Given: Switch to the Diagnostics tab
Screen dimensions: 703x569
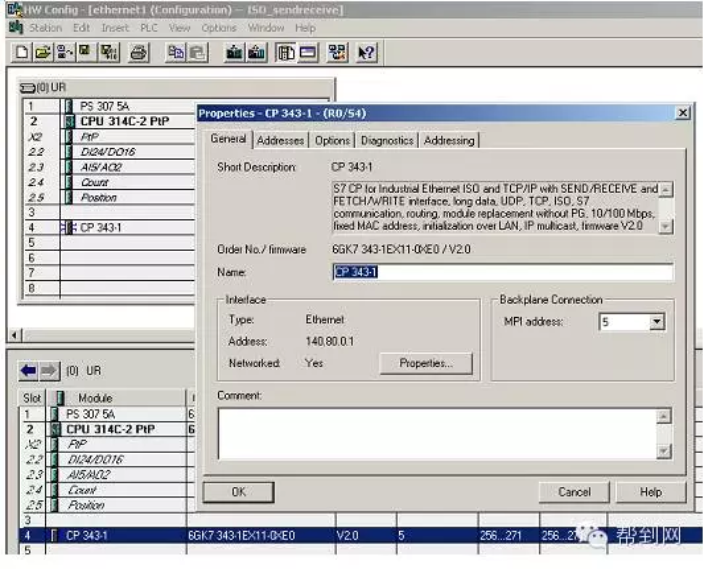Looking at the screenshot, I should pos(387,141).
